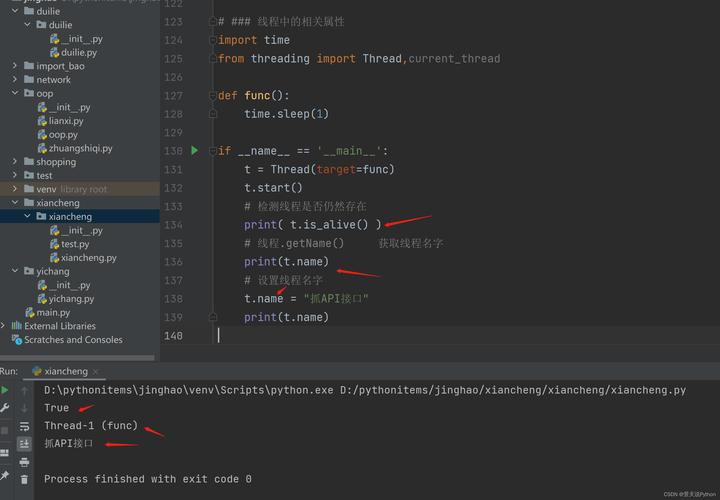Click 'Process finished with exit code 0' text
Viewport: 720px width, 500px height.
[148, 479]
